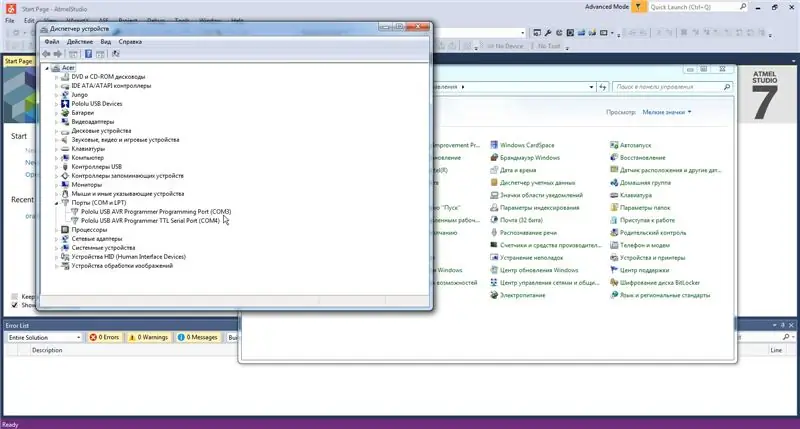This screenshot has height=429, width=800.
Task: Open the Вид menu
Action: pos(106,42)
